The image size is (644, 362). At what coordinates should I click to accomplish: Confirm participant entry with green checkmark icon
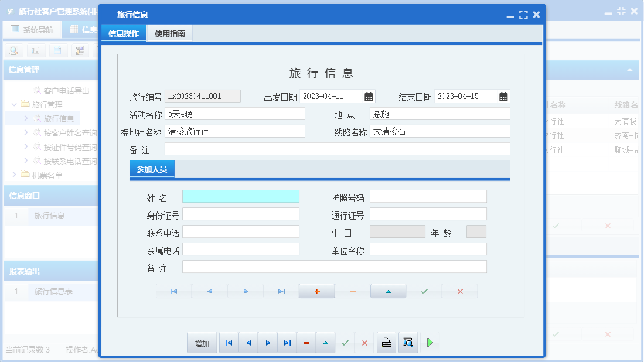424,291
